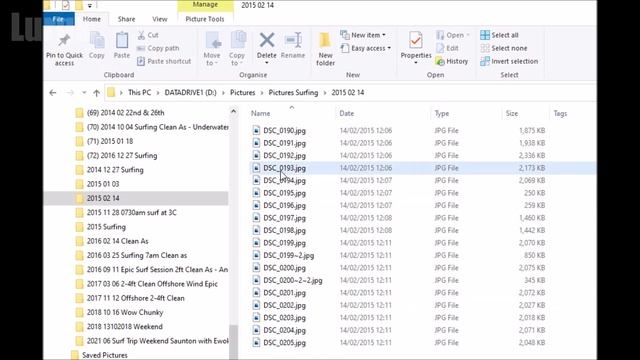640x360 pixels.
Task: Click Select all
Action: click(500, 35)
